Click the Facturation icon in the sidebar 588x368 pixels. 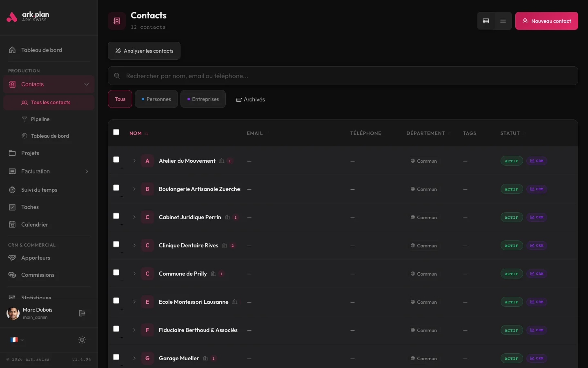[12, 171]
